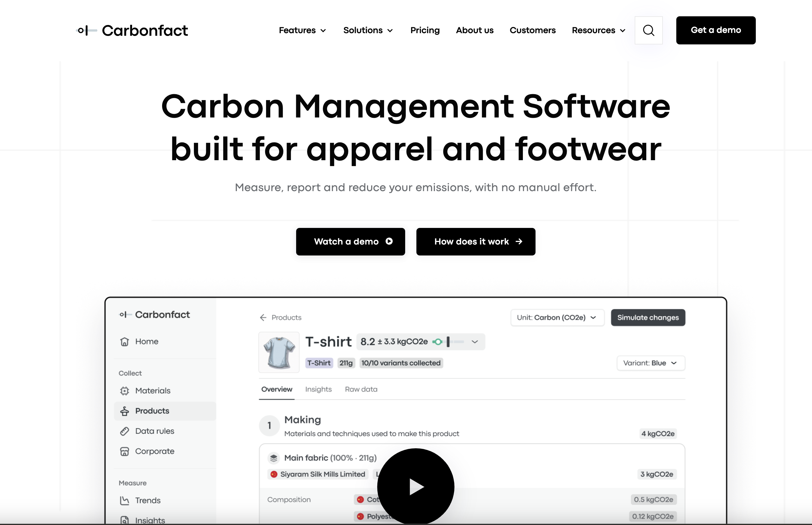This screenshot has width=812, height=525.
Task: Select Products in the app sidebar
Action: click(x=165, y=411)
